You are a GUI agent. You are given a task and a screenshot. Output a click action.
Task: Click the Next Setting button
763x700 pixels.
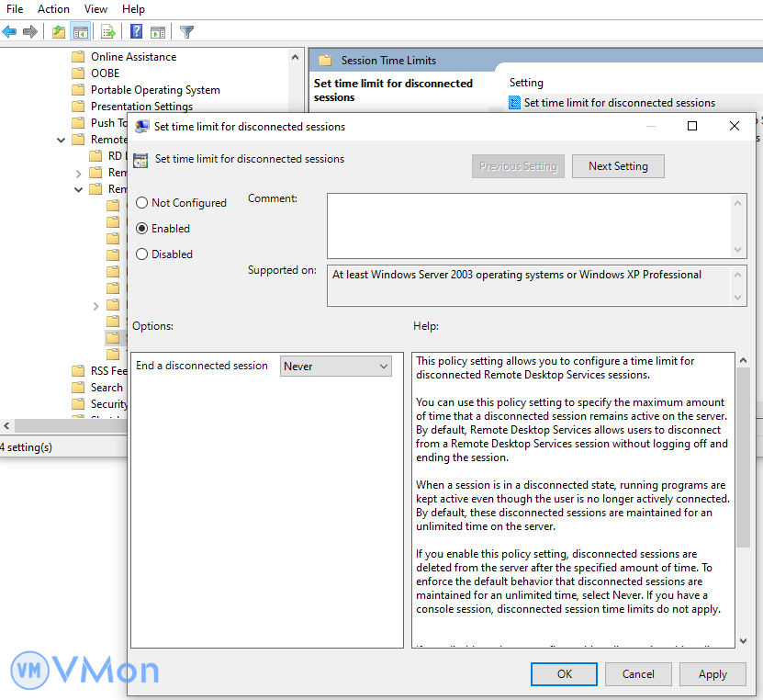618,166
